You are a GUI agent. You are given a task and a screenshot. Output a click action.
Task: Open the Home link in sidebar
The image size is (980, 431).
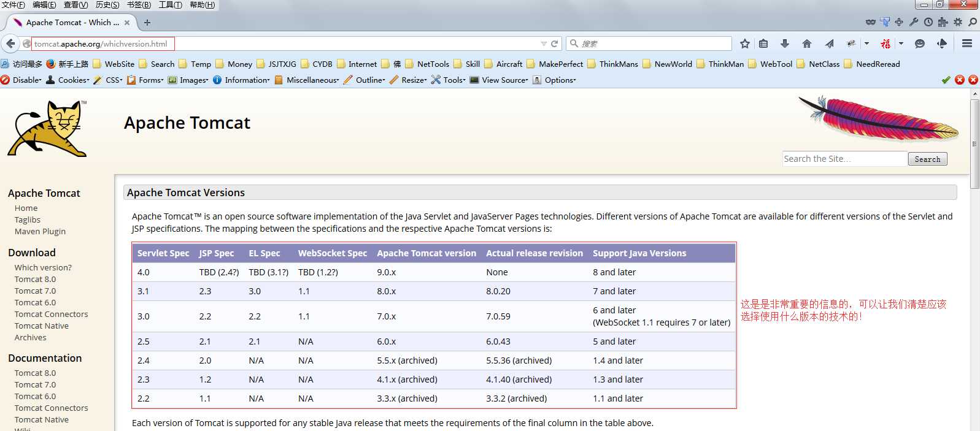(26, 208)
